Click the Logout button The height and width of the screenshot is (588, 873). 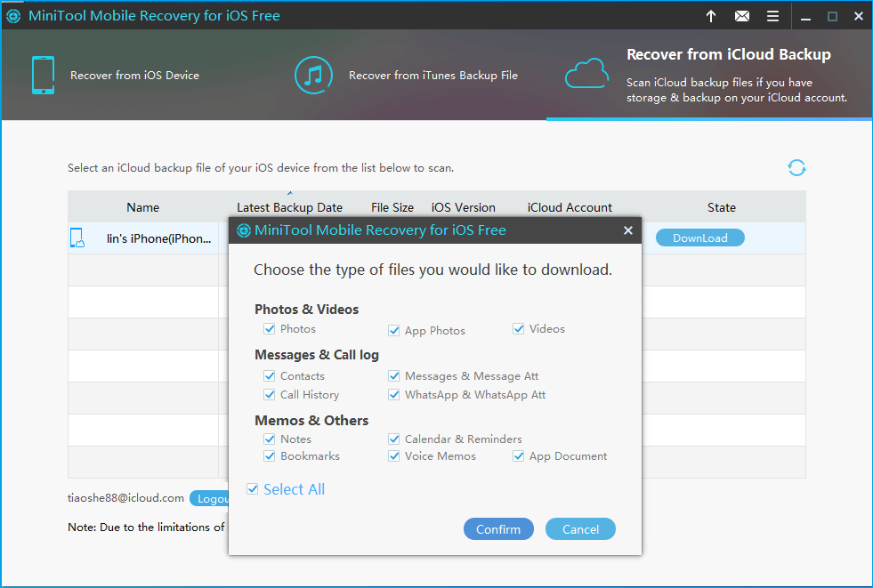(209, 498)
